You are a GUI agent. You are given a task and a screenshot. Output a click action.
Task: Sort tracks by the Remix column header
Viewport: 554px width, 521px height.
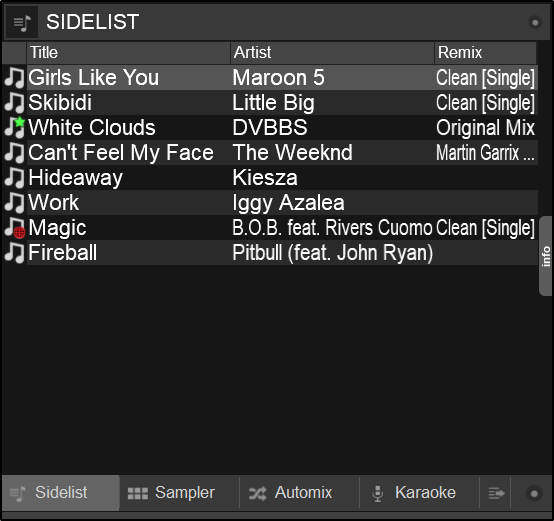(x=485, y=53)
